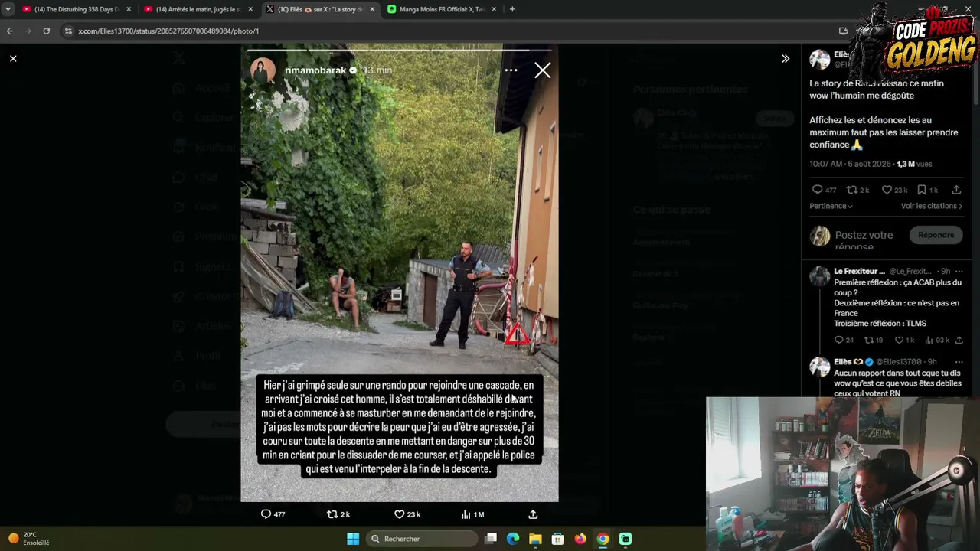Click the Répondre button
The height and width of the screenshot is (551, 980).
pos(936,235)
